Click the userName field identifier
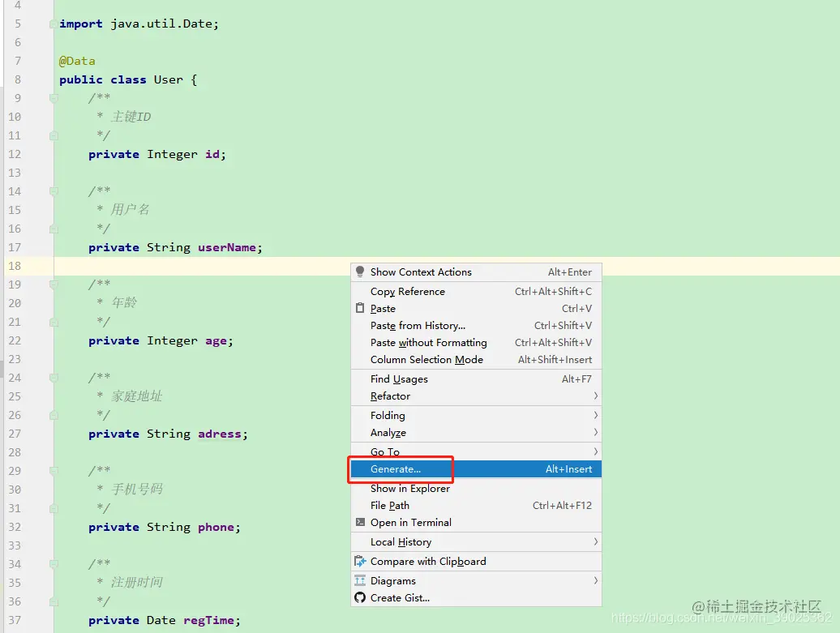The image size is (840, 633). click(226, 247)
